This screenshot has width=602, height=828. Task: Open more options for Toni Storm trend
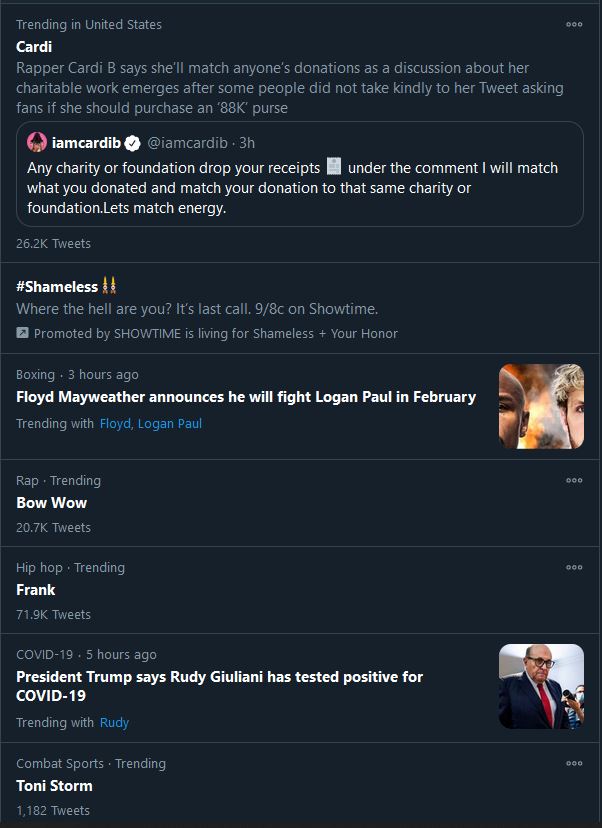574,763
